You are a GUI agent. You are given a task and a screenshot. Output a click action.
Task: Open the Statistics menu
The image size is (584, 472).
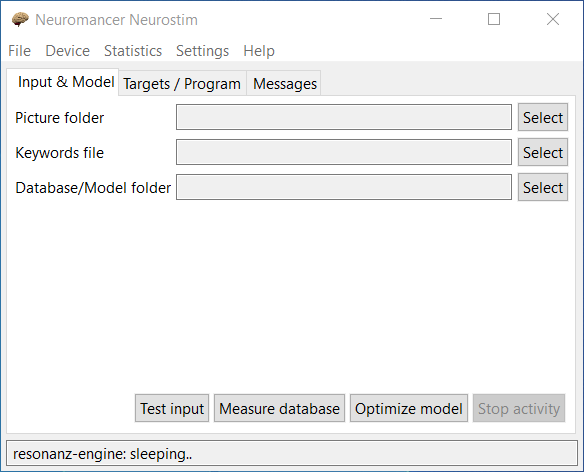point(133,51)
